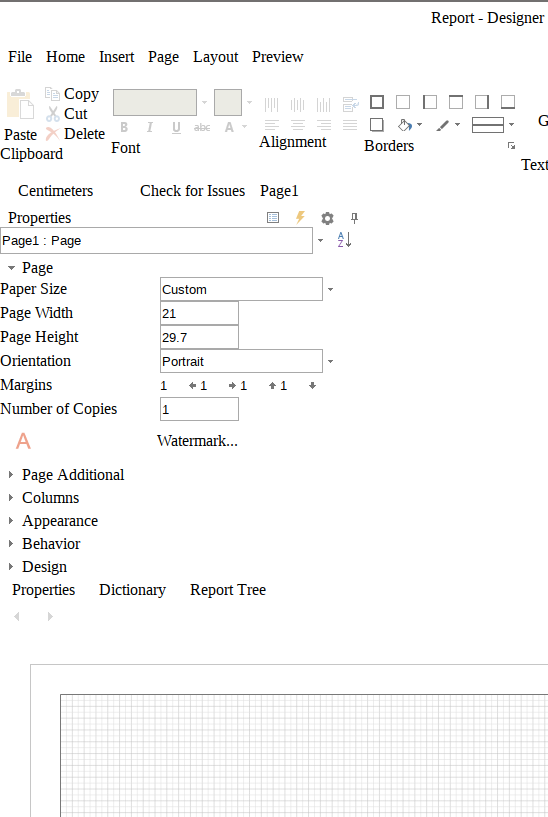This screenshot has width=548, height=817.
Task: Click the Paste clipboard icon
Action: point(20,104)
